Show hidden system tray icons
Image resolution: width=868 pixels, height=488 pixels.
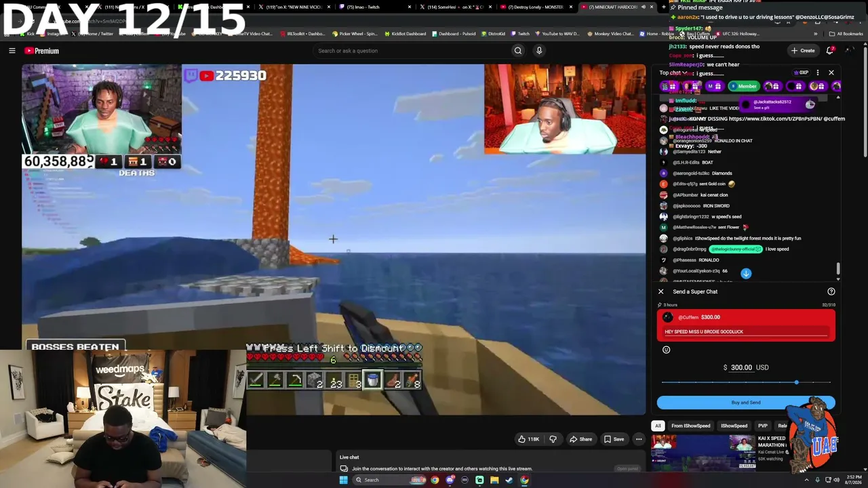click(x=808, y=480)
